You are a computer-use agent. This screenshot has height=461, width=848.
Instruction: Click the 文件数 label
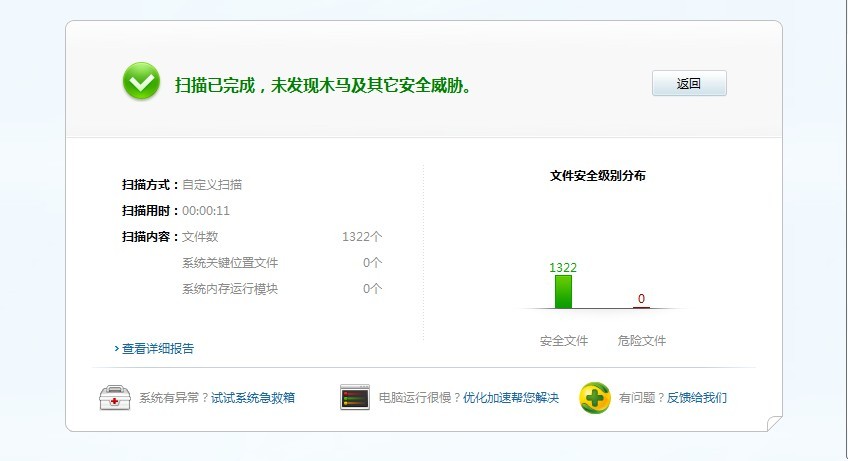coord(200,237)
